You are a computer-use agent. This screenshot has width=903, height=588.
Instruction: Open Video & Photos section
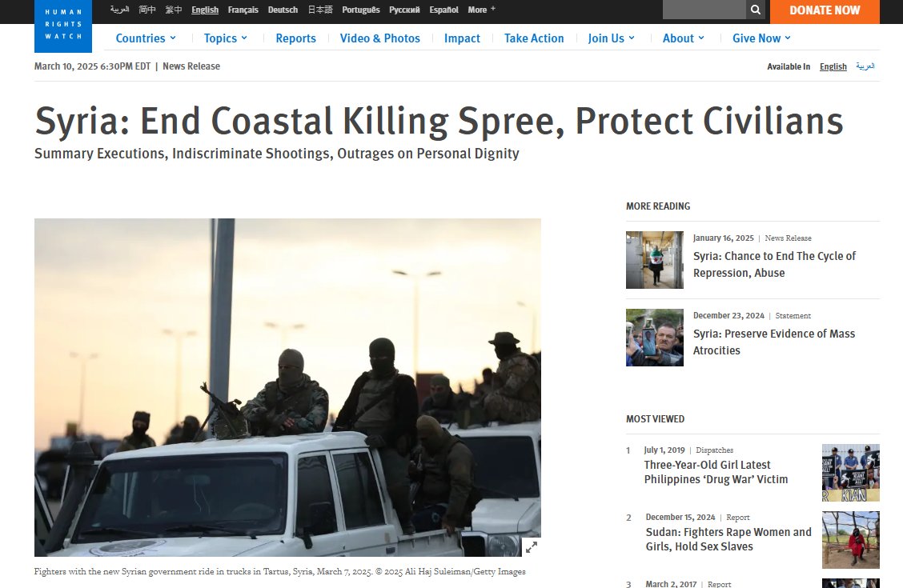pos(380,38)
